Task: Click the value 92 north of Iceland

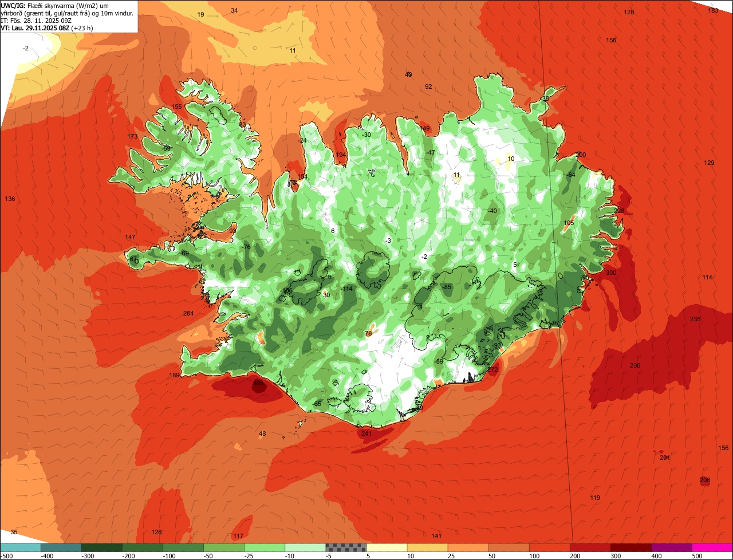Action: tap(428, 86)
